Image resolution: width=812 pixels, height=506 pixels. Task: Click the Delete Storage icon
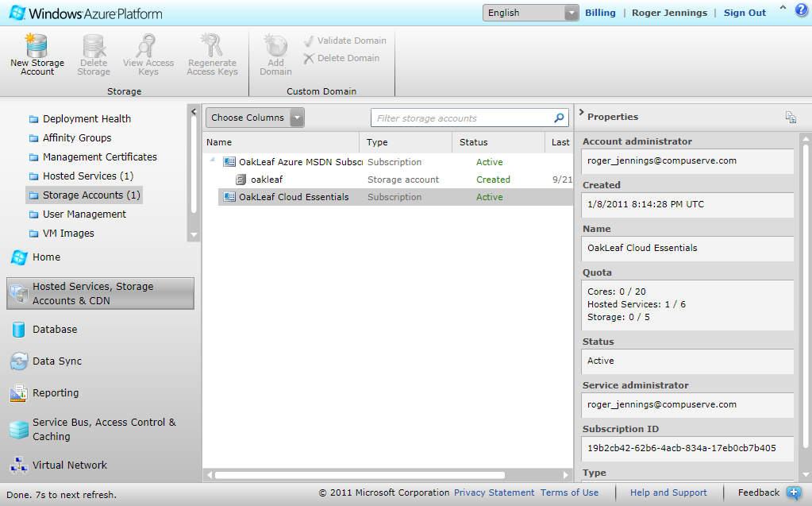coord(94,45)
